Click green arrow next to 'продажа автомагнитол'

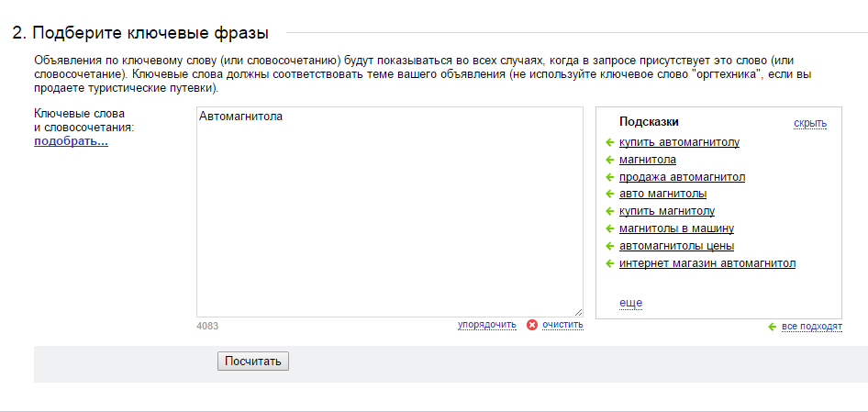(610, 177)
